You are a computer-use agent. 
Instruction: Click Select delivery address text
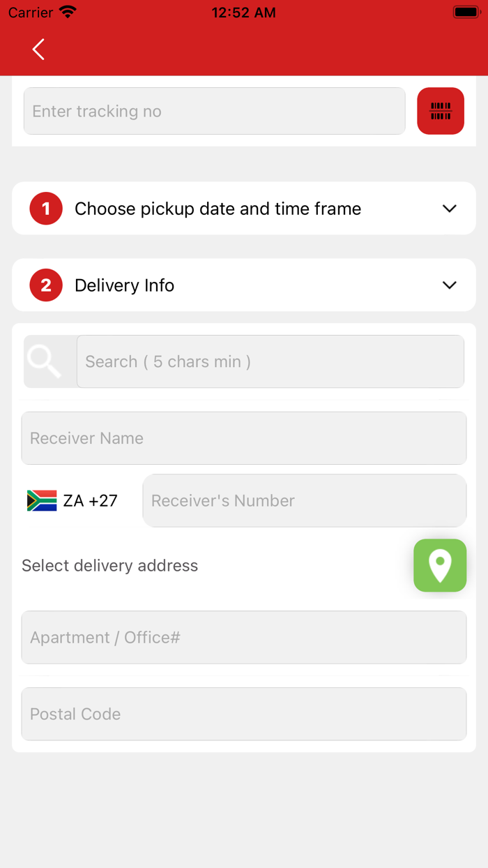click(109, 565)
